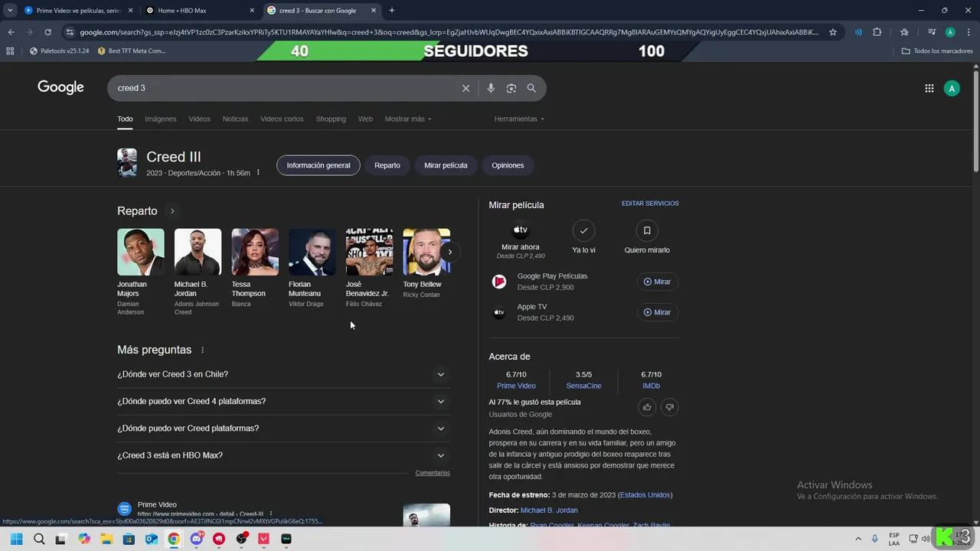
Task: Open the 'Mostrar más' dropdown
Action: [x=408, y=119]
